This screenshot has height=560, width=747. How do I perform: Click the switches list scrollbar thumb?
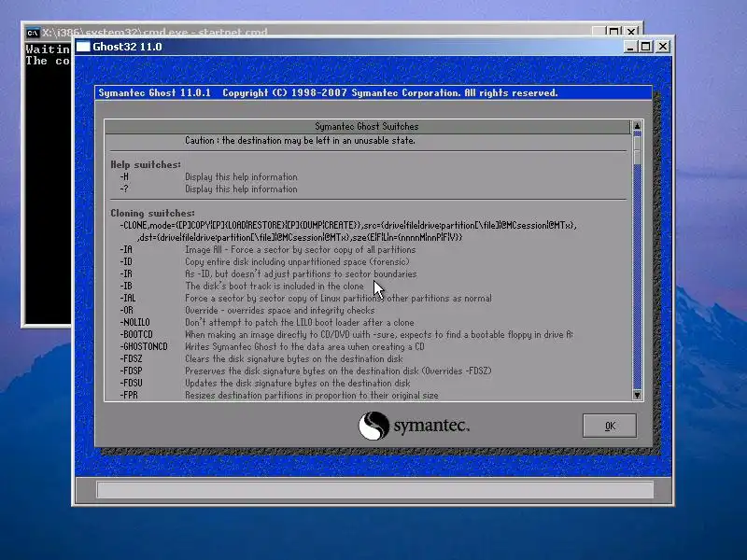(x=637, y=148)
